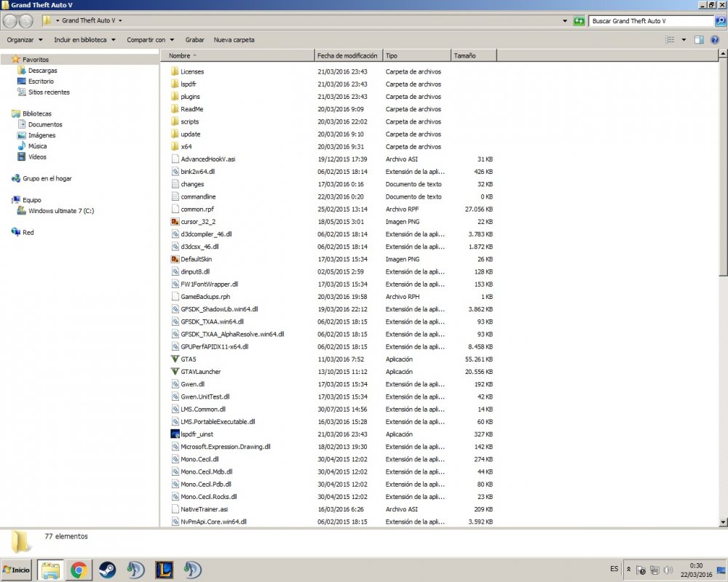Click the file list scrollbar down arrow
This screenshot has width=728, height=582.
(x=722, y=522)
